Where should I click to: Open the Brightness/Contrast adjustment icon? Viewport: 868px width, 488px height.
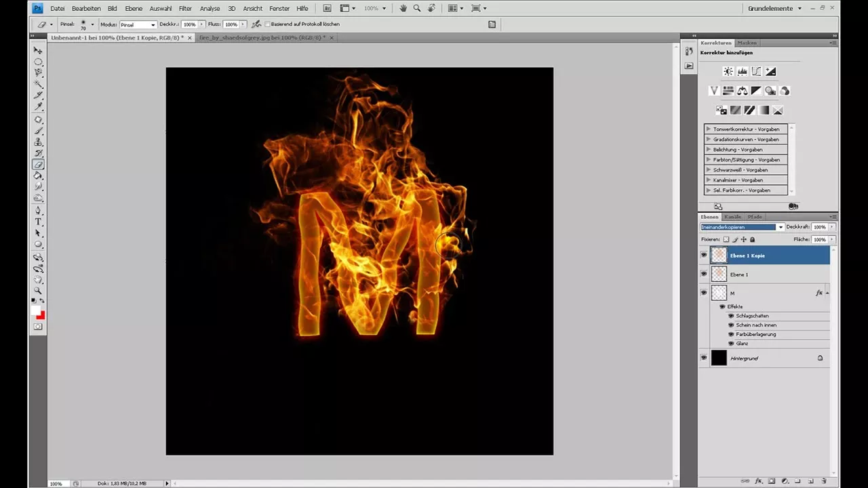click(x=728, y=71)
